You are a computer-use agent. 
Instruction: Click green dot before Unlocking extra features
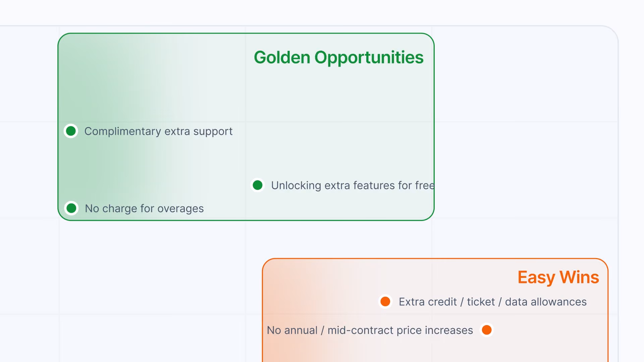258,185
